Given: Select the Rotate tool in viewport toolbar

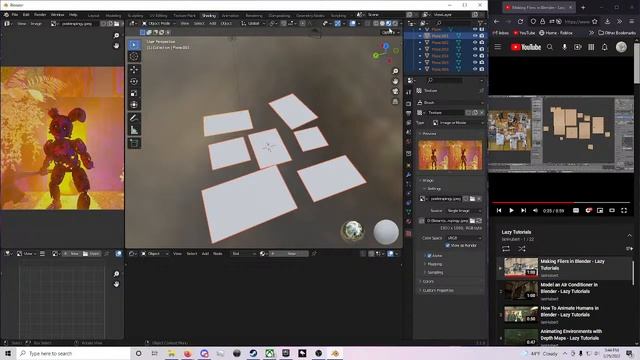Looking at the screenshot, I should 134,82.
